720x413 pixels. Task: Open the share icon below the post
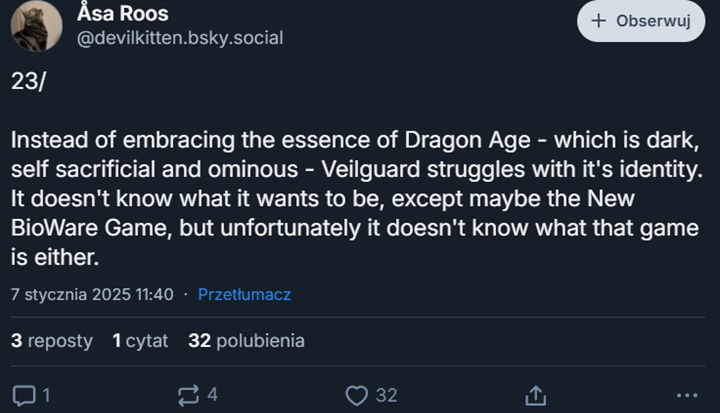(x=535, y=395)
